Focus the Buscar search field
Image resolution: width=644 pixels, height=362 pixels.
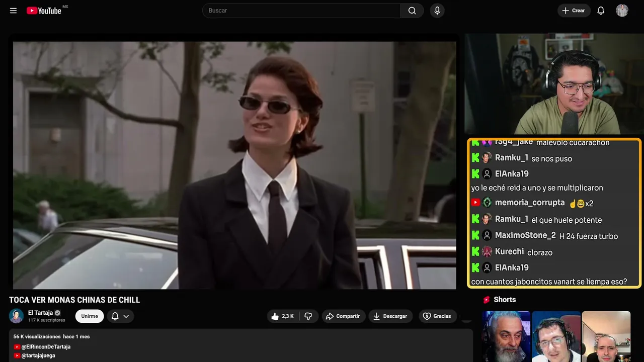click(x=301, y=11)
